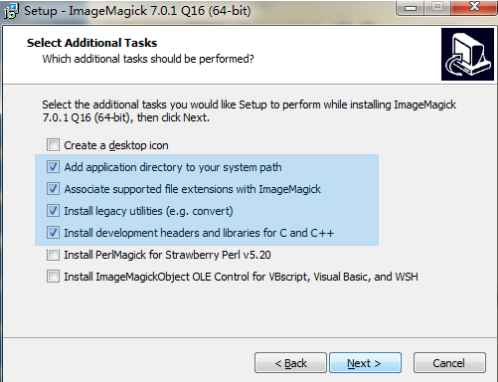Screen dimensions: 498x382
Task: Click the computer wizard image in header
Action: 467,54
